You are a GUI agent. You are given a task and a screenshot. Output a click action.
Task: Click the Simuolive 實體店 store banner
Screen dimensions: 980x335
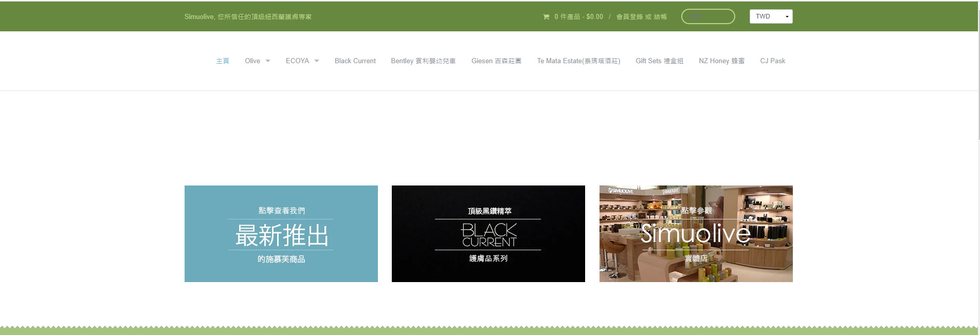(x=696, y=234)
